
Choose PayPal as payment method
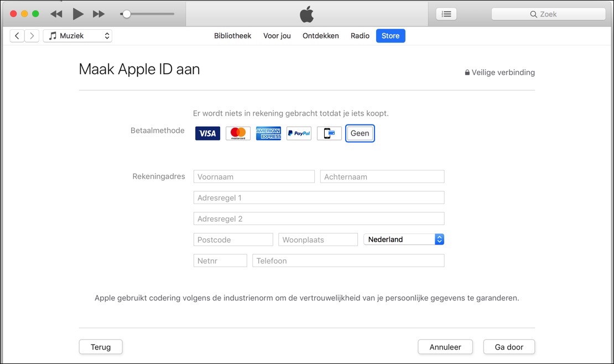(299, 133)
